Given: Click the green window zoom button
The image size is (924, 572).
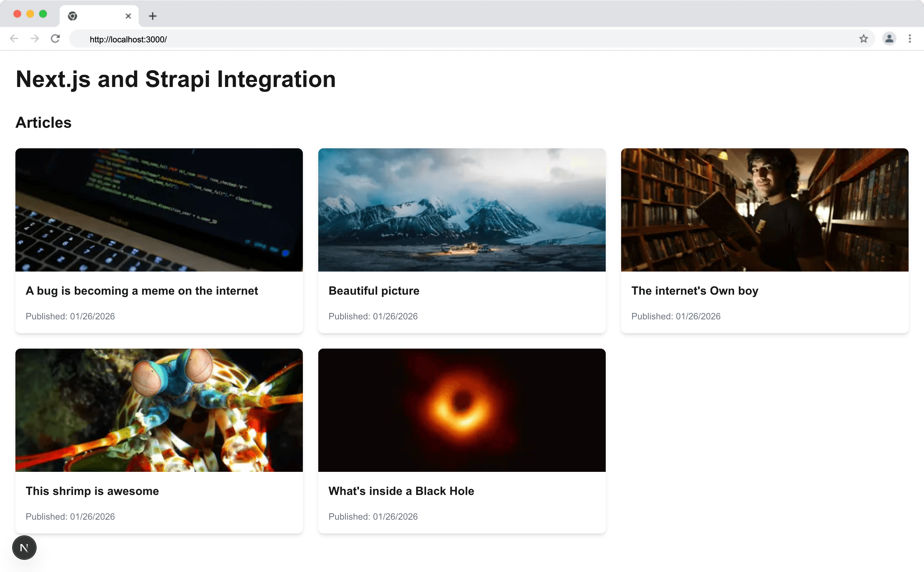Looking at the screenshot, I should click(43, 14).
